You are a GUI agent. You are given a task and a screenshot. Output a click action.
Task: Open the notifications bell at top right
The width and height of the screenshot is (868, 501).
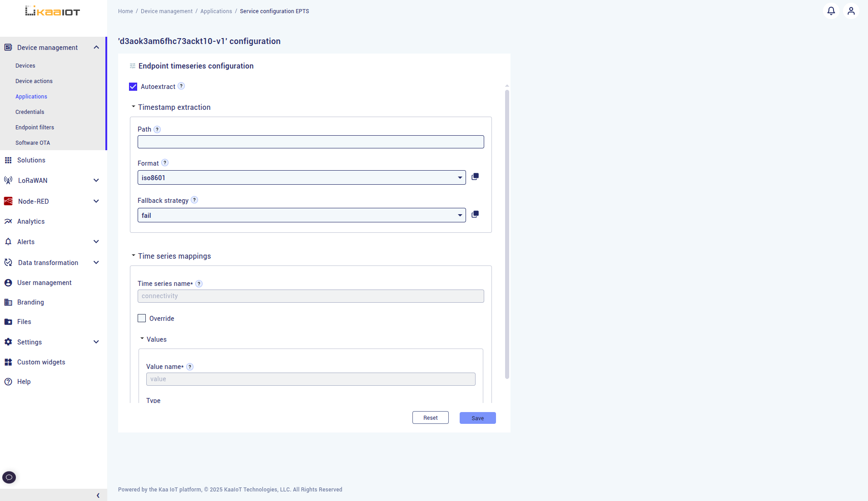click(831, 10)
